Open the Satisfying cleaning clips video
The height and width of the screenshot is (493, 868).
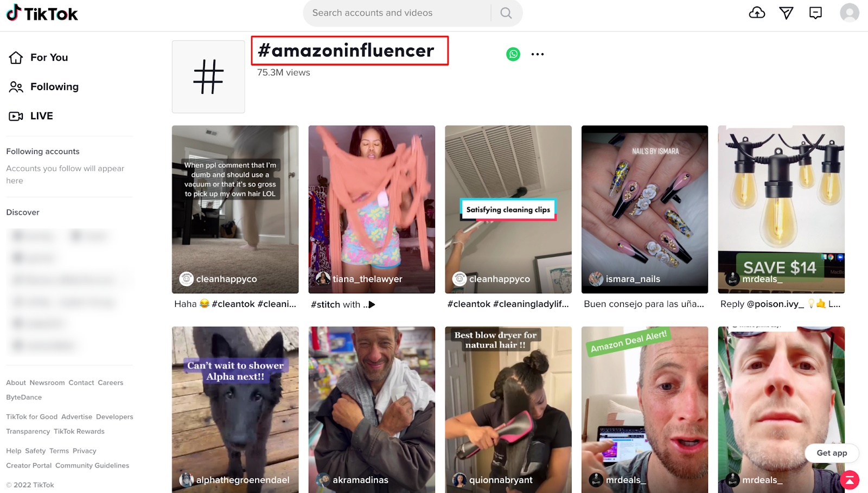pyautogui.click(x=508, y=209)
